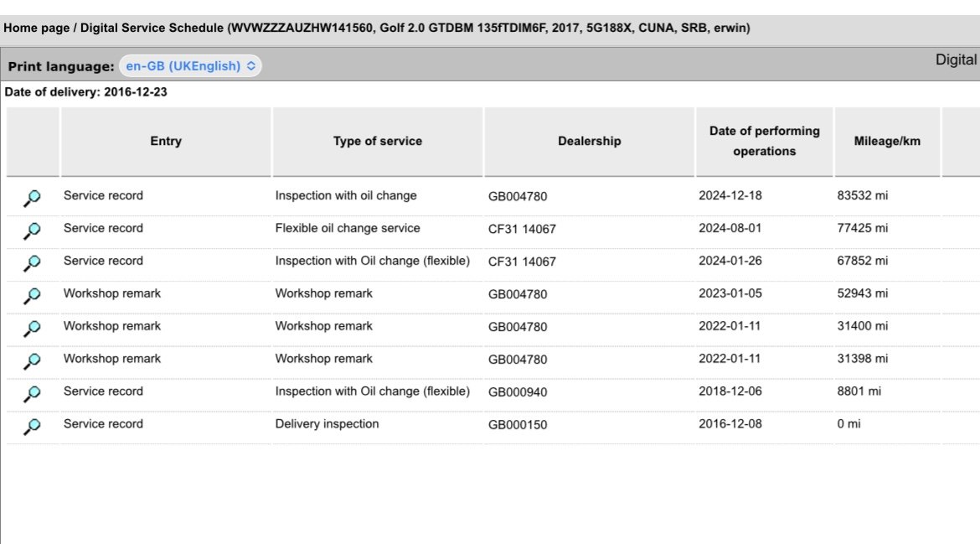Click the Dealership column header

590,142
